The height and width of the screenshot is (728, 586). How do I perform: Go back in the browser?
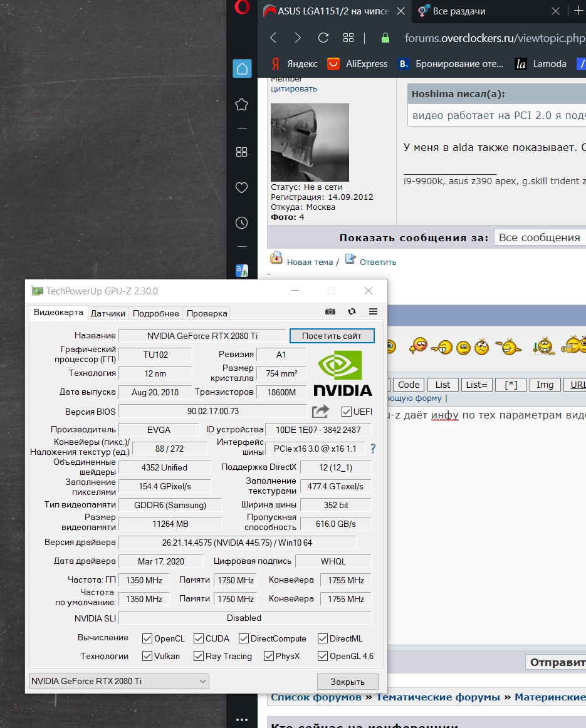pyautogui.click(x=273, y=38)
